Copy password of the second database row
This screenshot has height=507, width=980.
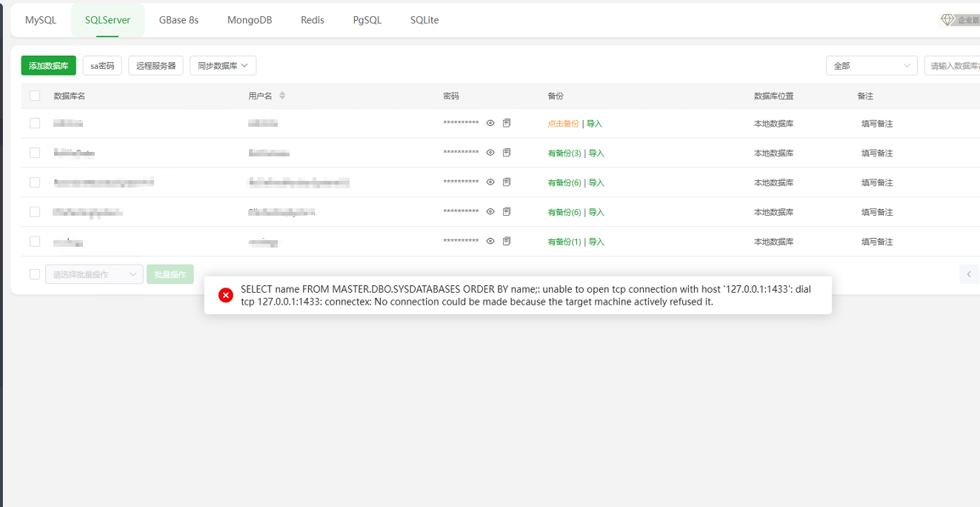[x=507, y=153]
